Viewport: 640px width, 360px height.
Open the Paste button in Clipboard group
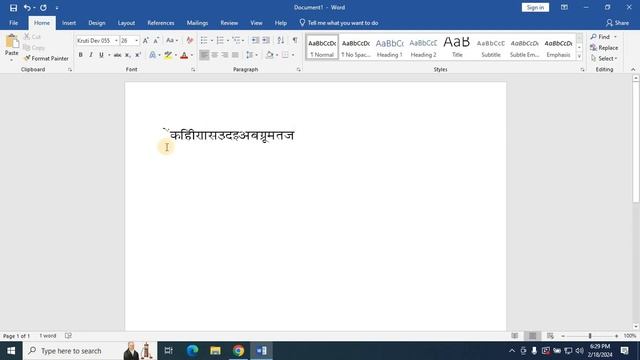(11, 45)
